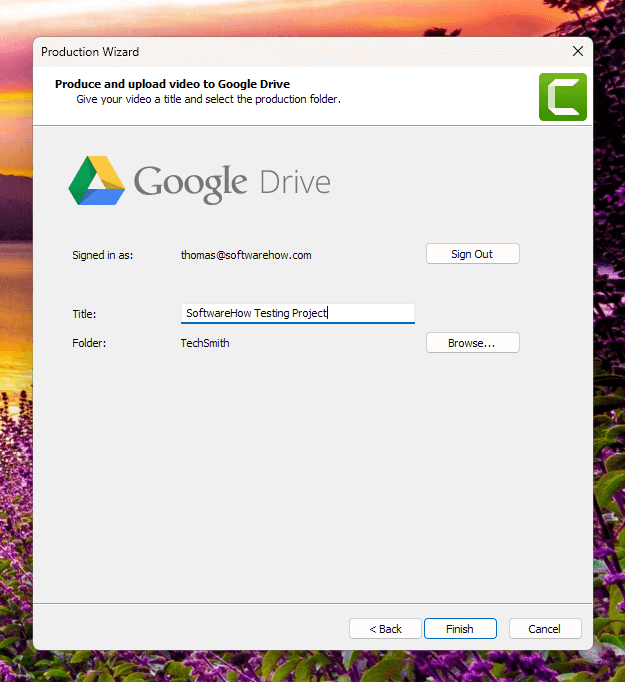Cancel the Production Wizard

point(545,629)
